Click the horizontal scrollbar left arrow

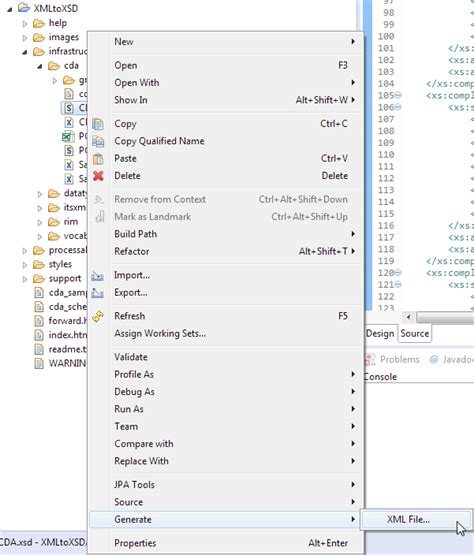[x=409, y=317]
